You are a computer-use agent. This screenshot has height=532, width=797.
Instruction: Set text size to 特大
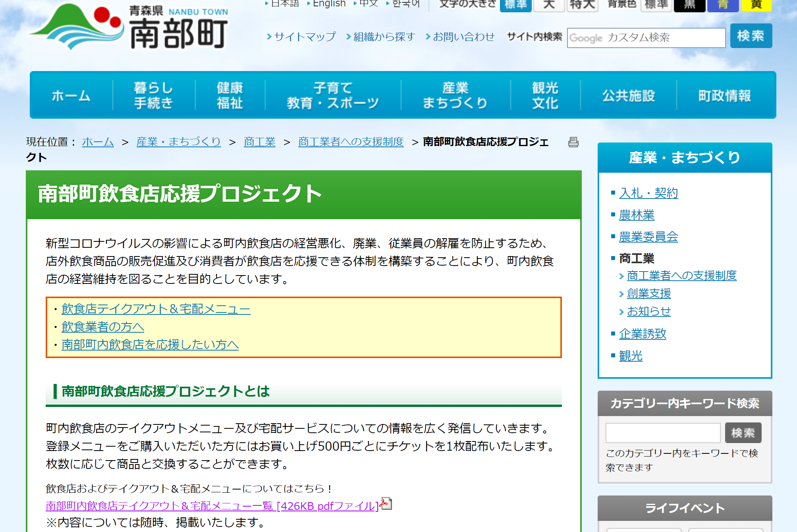[x=582, y=5]
